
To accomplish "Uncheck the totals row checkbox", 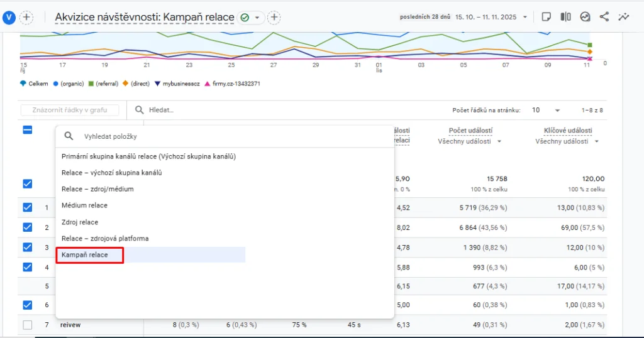I will [x=28, y=184].
